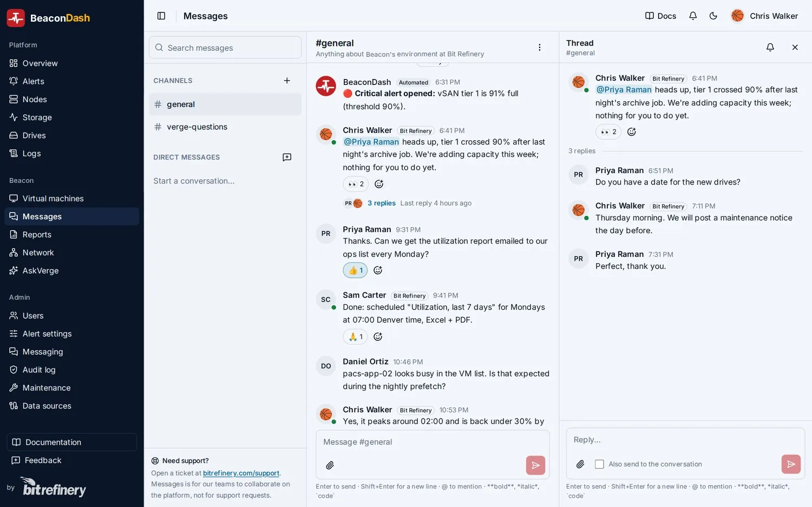Toggle thumbs up reaction on Priya's message
Image resolution: width=812 pixels, height=507 pixels.
[356, 271]
